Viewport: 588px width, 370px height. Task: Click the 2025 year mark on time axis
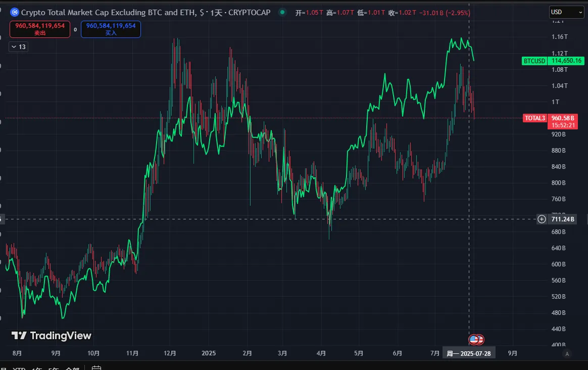click(208, 353)
